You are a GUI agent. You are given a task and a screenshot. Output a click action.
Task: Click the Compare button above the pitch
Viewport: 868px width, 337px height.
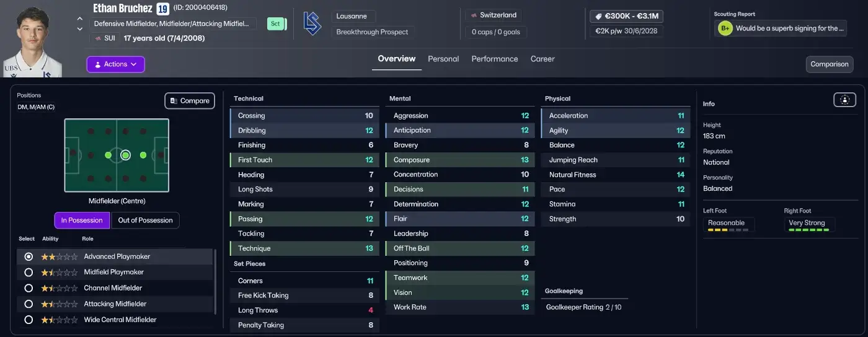tap(190, 101)
